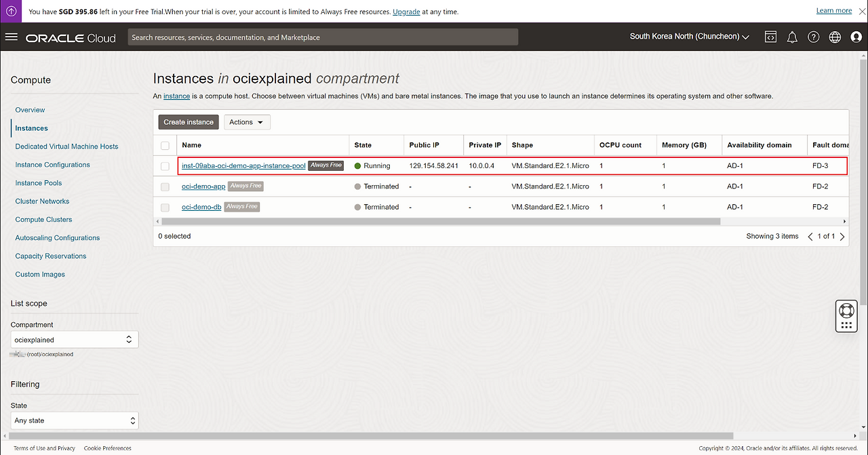
Task: Open the Compartment selector dropdown
Action: coord(75,340)
